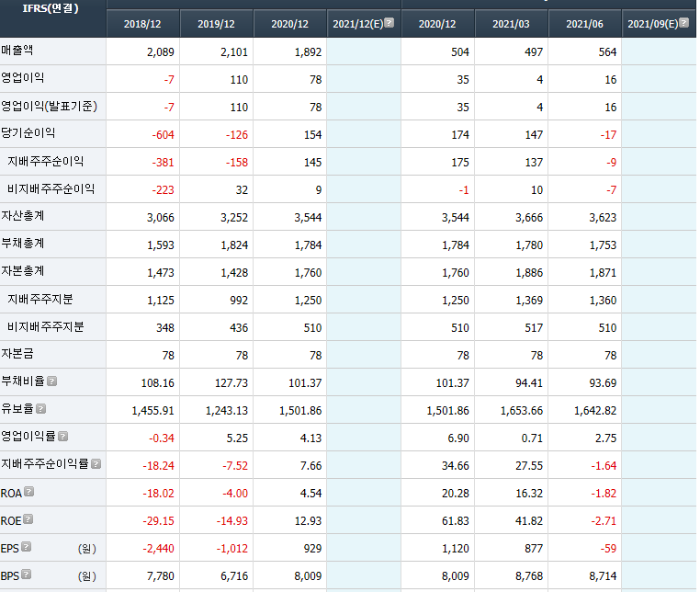Click the 1,892 revenue value

pos(308,52)
